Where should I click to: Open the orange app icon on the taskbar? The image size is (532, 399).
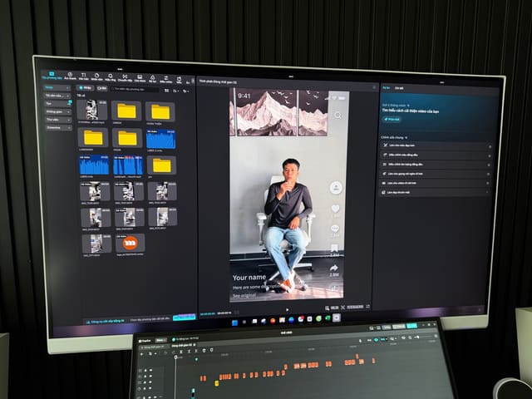[x=273, y=321]
